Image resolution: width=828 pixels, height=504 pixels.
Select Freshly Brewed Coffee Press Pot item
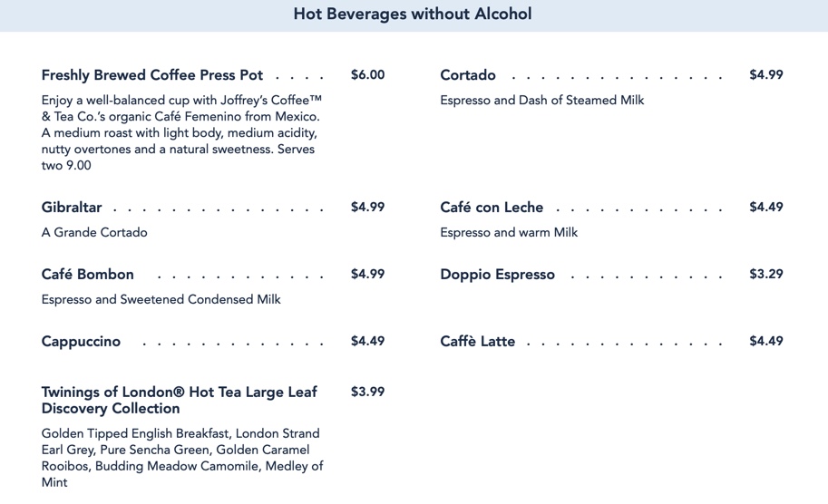pos(152,75)
